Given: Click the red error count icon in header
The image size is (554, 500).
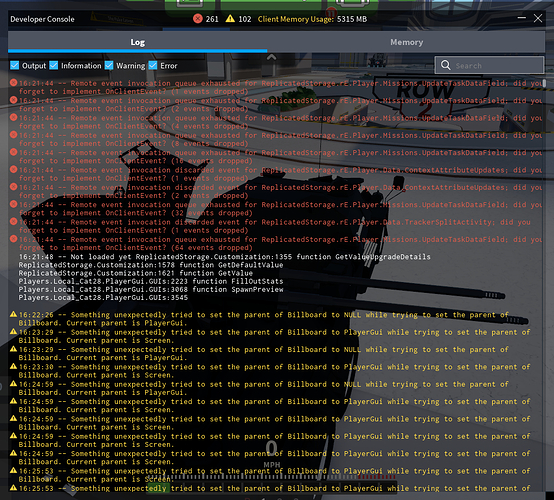Looking at the screenshot, I should click(x=198, y=19).
